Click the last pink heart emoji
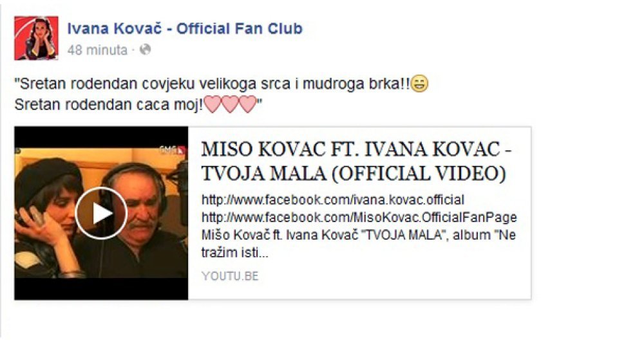The image size is (644, 363). pyautogui.click(x=248, y=104)
